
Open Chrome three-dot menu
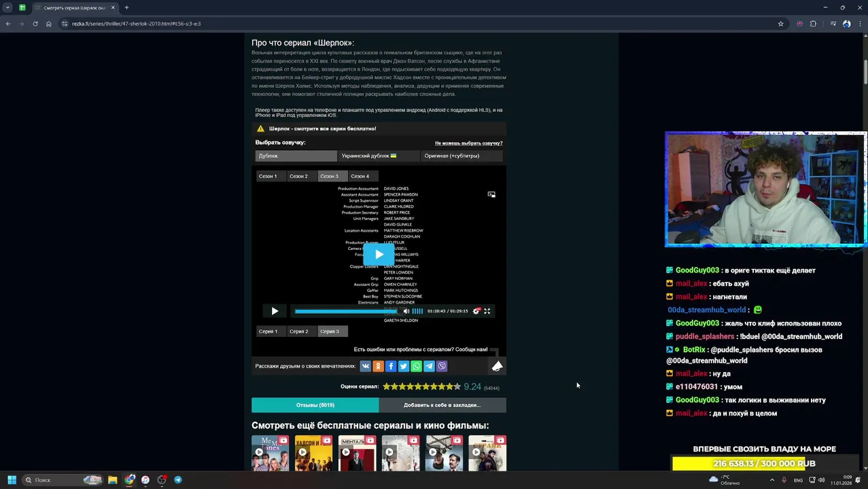tap(860, 24)
